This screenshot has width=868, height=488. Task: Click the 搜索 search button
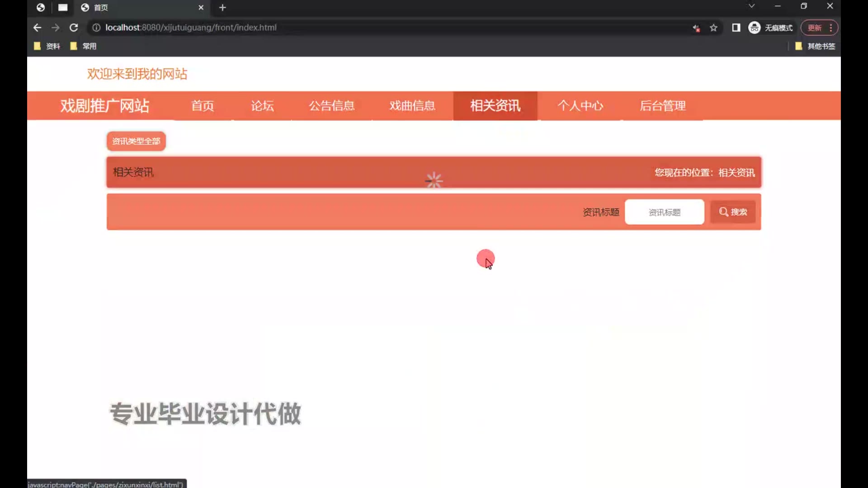coord(732,212)
